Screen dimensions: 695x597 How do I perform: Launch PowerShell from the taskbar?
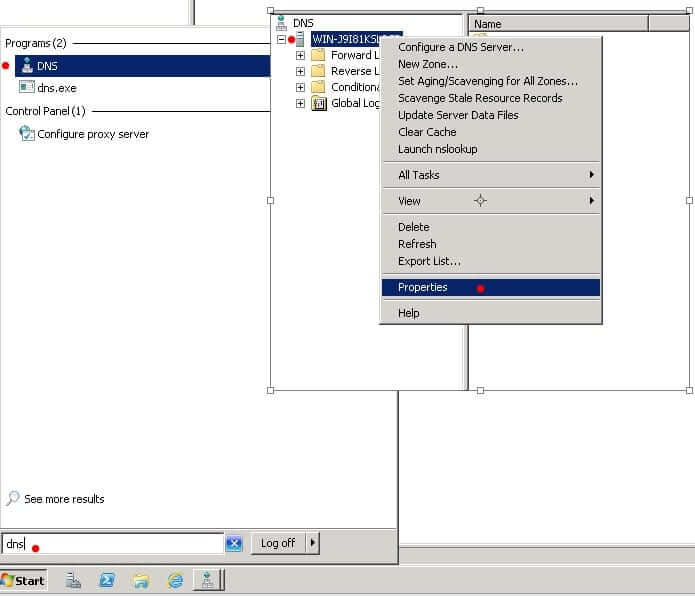pos(107,580)
